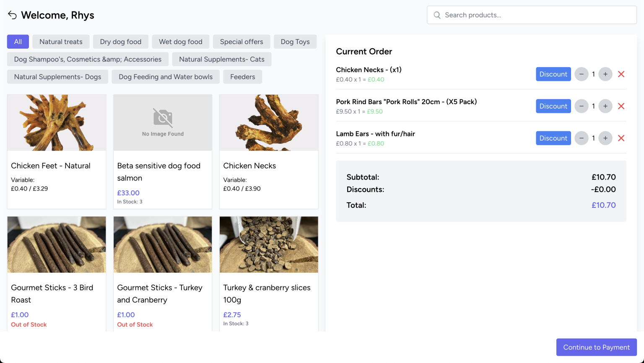644x363 pixels.
Task: Decrease Chicken Necks quantity with minus icon
Action: pos(581,74)
